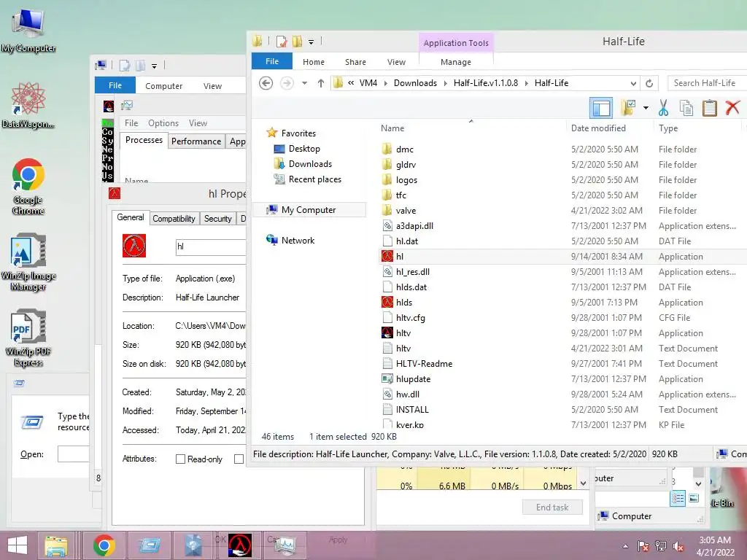Open File Explorer from the taskbar

(56, 545)
